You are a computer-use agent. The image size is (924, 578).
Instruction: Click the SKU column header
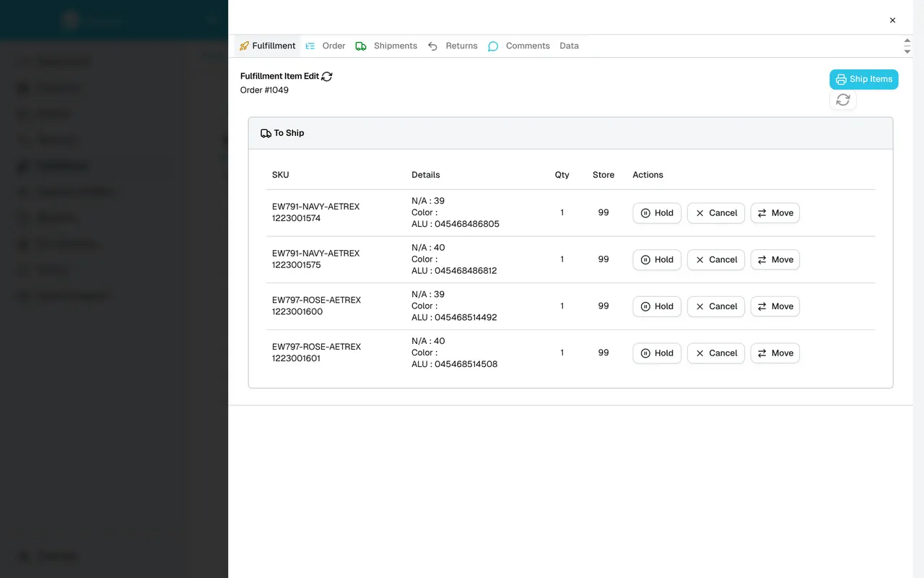[281, 175]
